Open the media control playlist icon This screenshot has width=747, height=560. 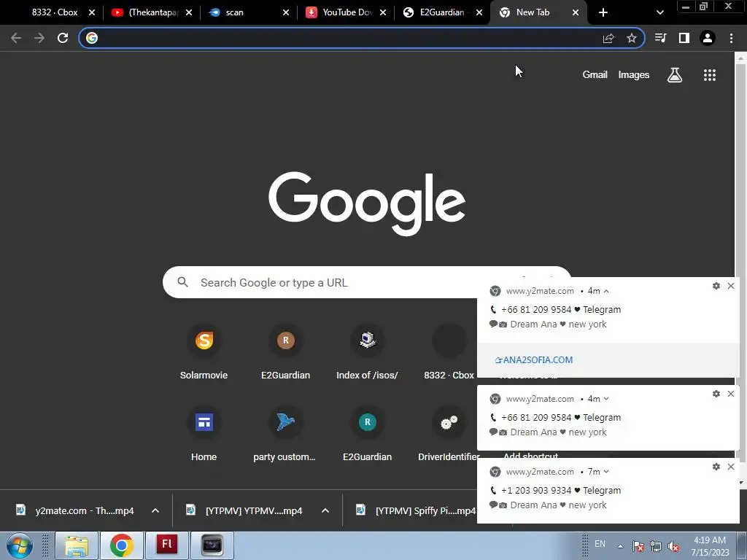tap(660, 38)
